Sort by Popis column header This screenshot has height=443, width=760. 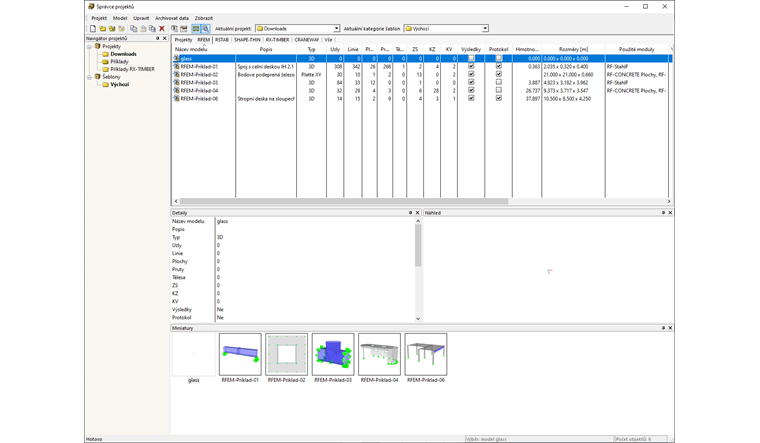(266, 49)
